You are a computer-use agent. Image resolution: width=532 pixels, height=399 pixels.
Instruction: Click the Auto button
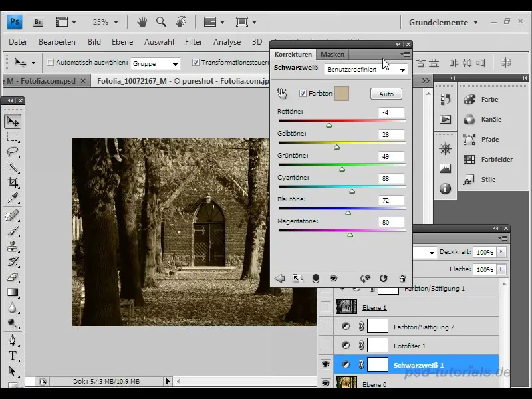click(x=386, y=94)
